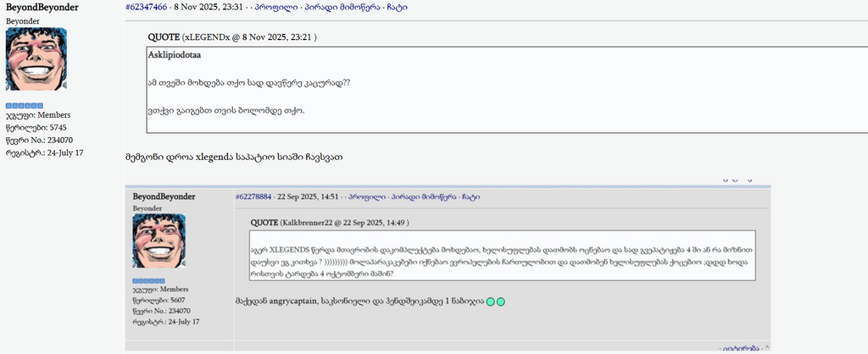Click 'Beyonder' title under post #62347466 username
Image resolution: width=868 pixels, height=354 pixels.
pos(23,21)
